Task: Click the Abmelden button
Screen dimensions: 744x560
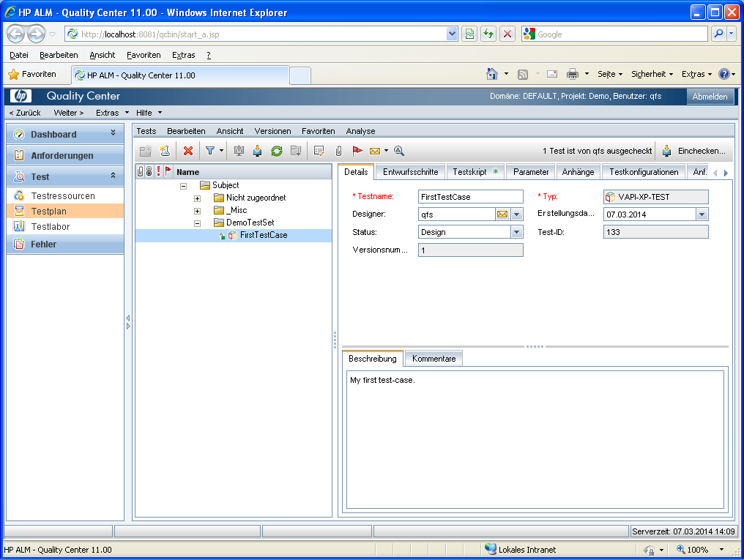Action: (x=710, y=97)
